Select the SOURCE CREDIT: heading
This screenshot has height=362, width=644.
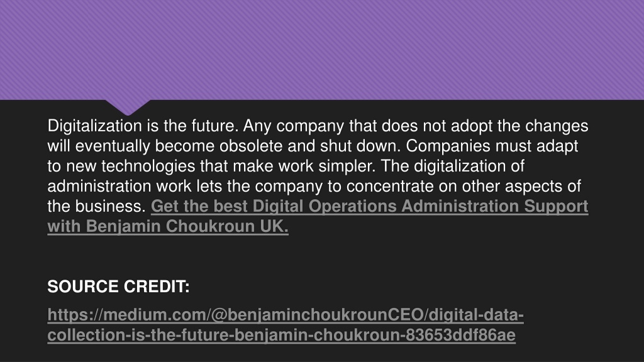click(118, 287)
